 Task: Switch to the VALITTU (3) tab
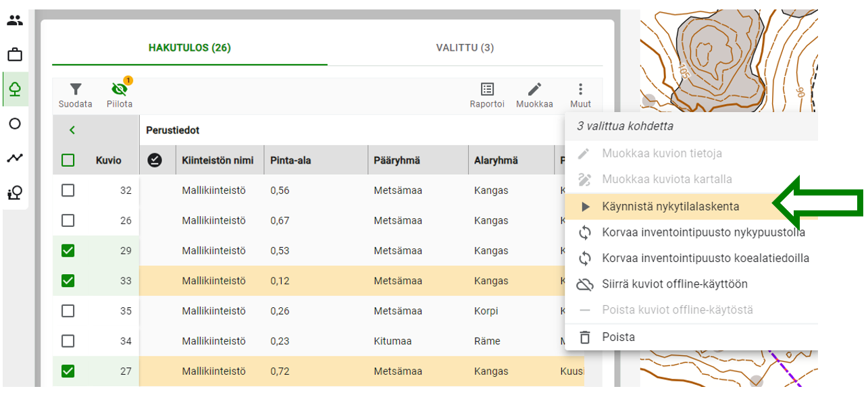465,48
